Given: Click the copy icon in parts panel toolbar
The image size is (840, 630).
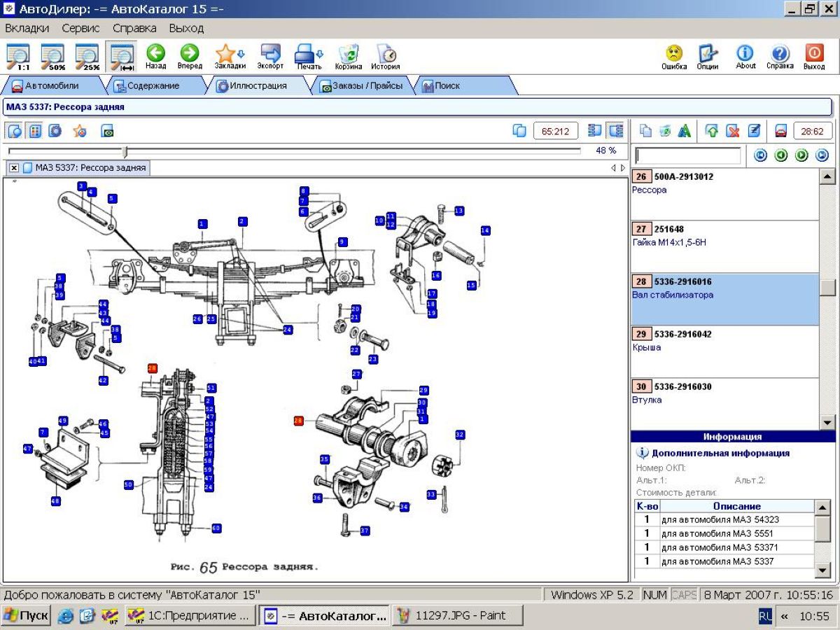Looking at the screenshot, I should [646, 131].
